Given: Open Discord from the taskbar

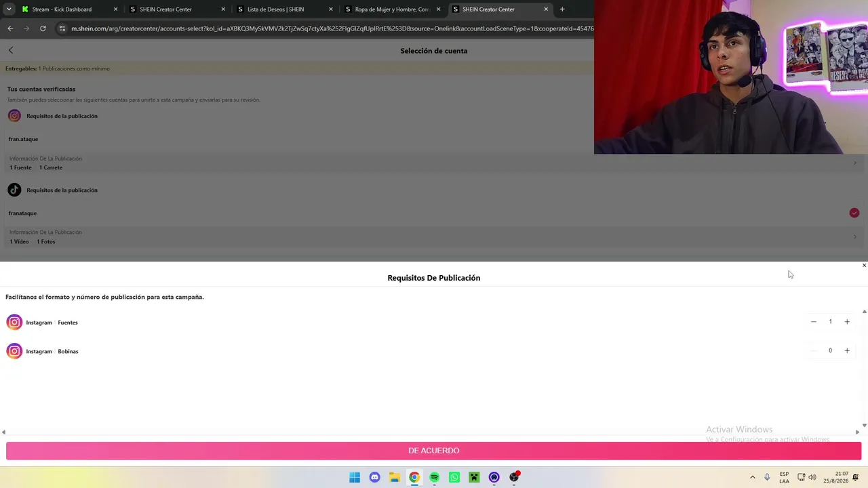Looking at the screenshot, I should pos(374,477).
